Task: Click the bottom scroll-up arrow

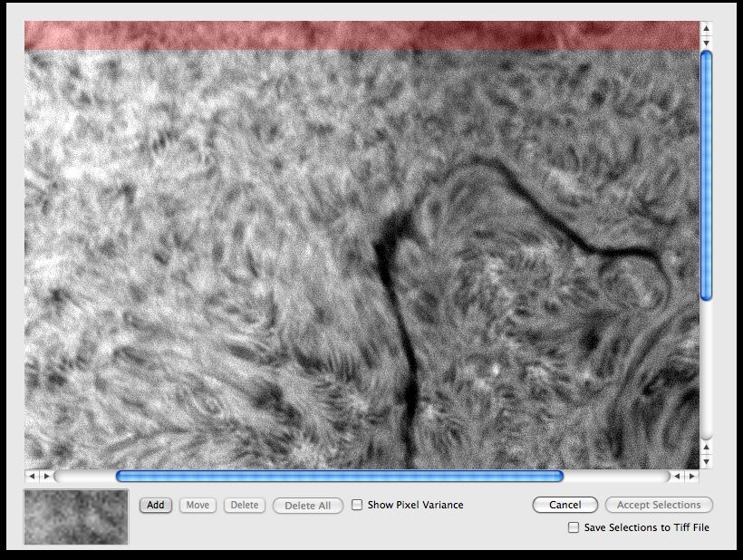Action: pos(706,447)
